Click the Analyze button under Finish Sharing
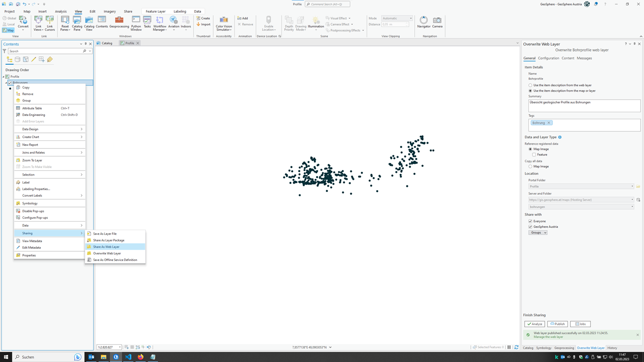 click(535, 323)
